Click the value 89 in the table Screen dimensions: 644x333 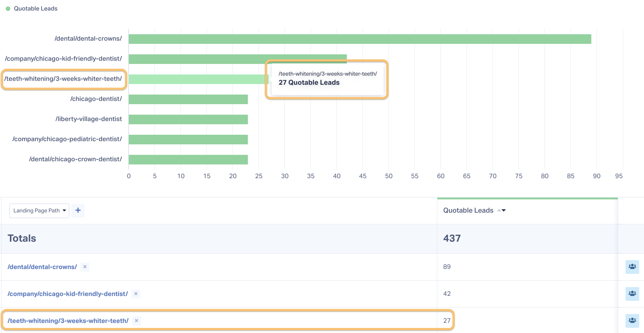(447, 267)
